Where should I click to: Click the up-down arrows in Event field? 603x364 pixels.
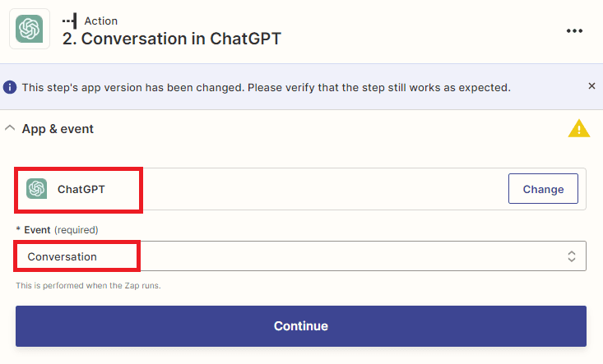(x=572, y=256)
